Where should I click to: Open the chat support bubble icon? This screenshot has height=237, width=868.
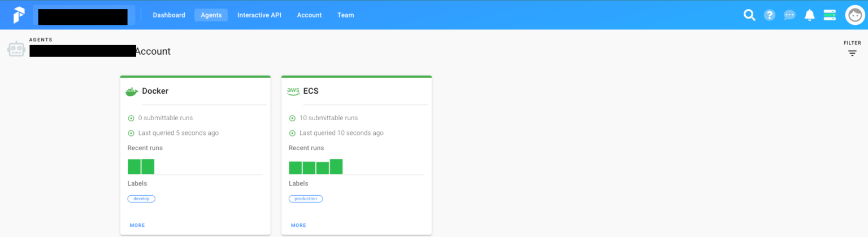789,15
